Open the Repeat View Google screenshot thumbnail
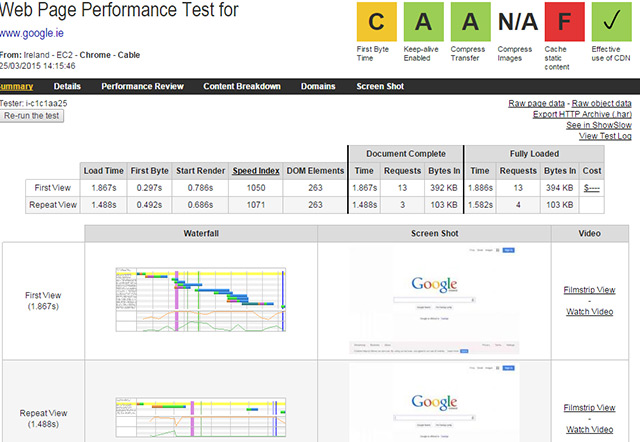 pos(434,403)
